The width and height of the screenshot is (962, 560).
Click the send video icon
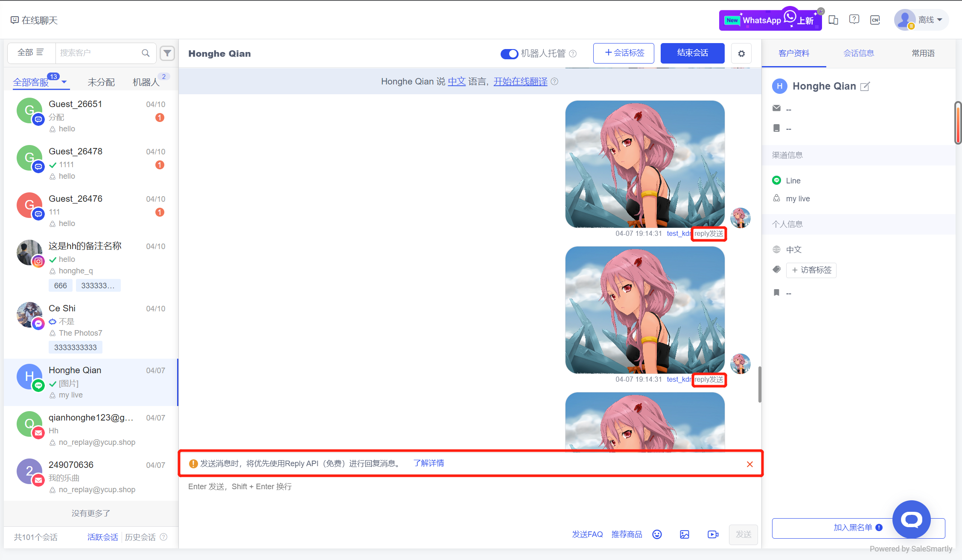pyautogui.click(x=713, y=534)
